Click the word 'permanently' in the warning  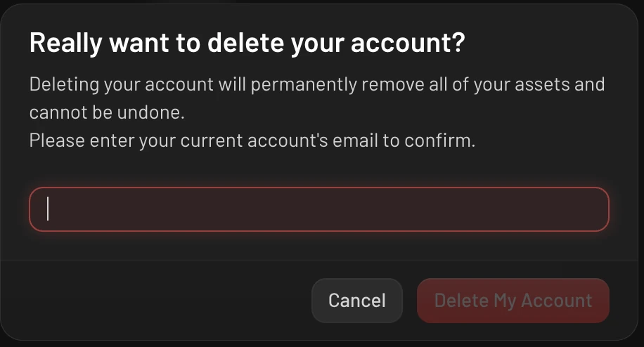tap(304, 85)
